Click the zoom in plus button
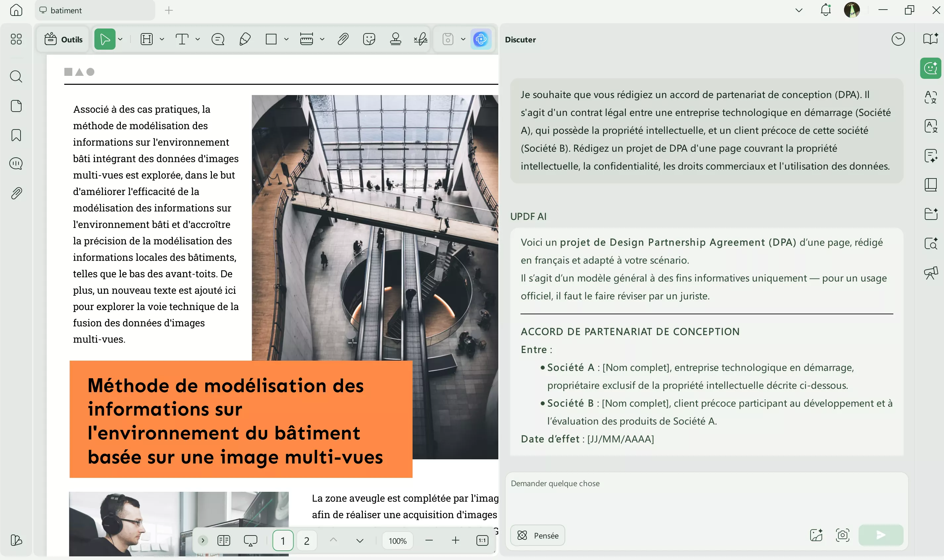The height and width of the screenshot is (560, 944). point(455,540)
